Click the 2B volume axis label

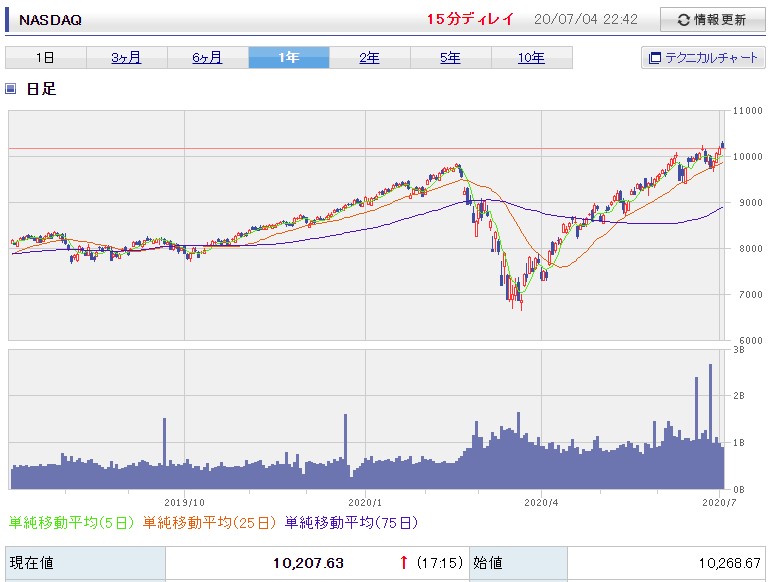pos(739,396)
